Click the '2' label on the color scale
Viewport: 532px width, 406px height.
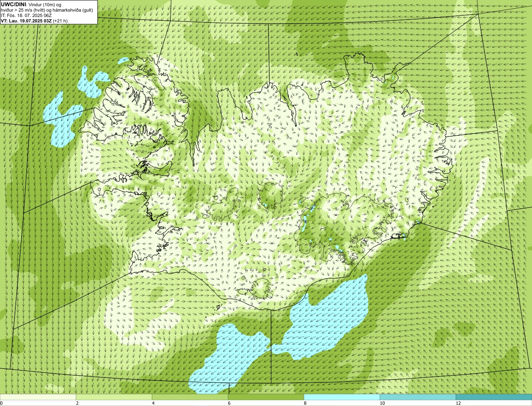[77, 403]
